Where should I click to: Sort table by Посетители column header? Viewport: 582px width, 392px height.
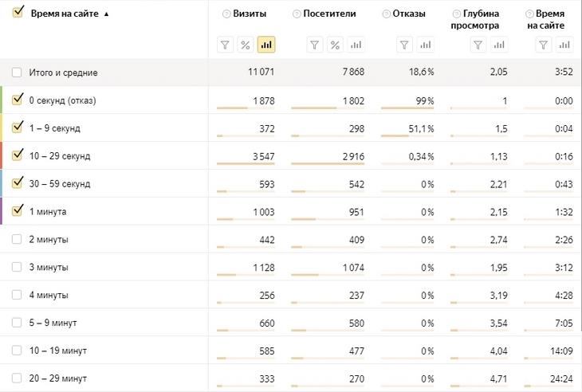point(329,14)
